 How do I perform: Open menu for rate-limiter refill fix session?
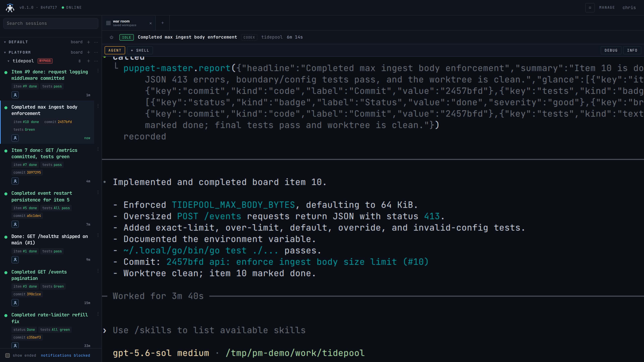coord(98,314)
